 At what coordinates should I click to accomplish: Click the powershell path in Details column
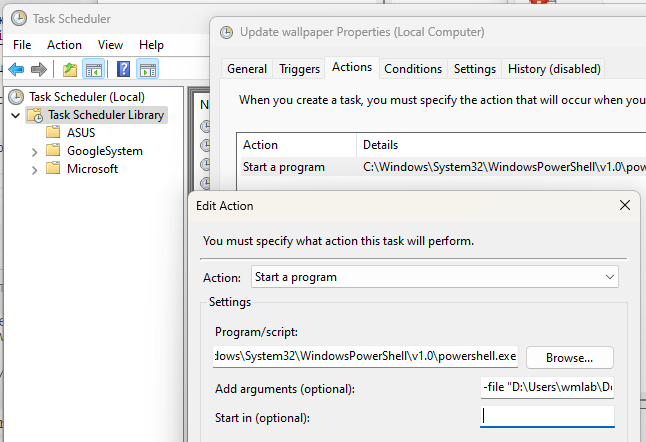click(504, 167)
